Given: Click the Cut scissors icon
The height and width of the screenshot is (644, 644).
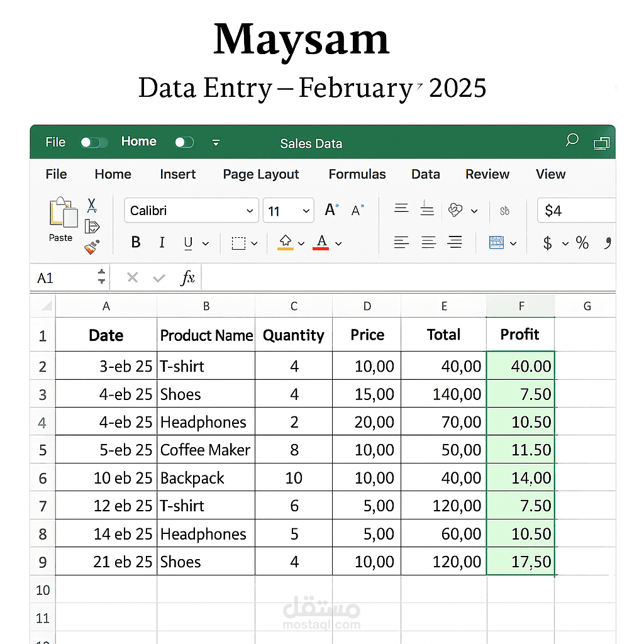Looking at the screenshot, I should (x=92, y=206).
